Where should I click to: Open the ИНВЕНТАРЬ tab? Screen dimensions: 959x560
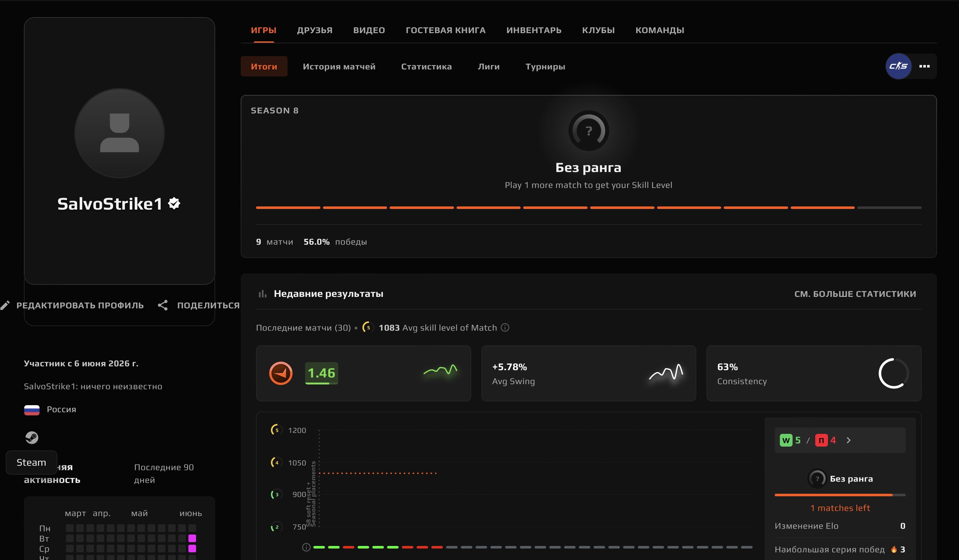533,30
